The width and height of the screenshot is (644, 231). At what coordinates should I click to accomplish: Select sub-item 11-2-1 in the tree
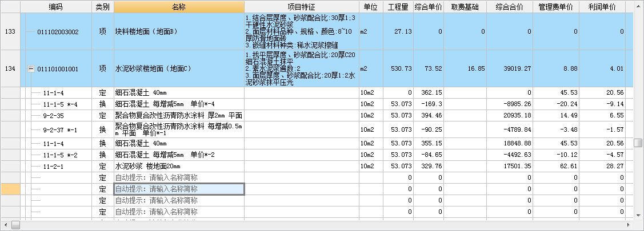(x=53, y=167)
